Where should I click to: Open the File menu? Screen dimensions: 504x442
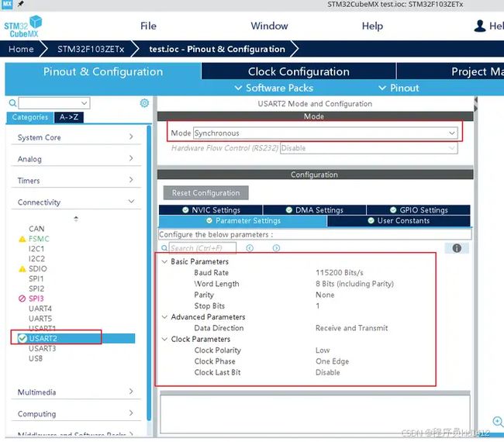click(x=148, y=26)
